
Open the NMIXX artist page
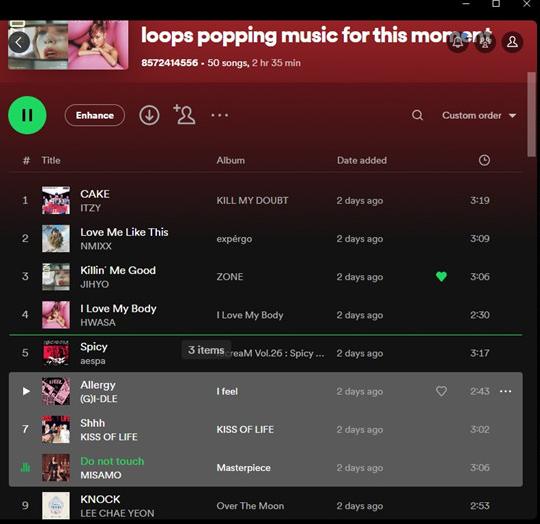(x=96, y=246)
